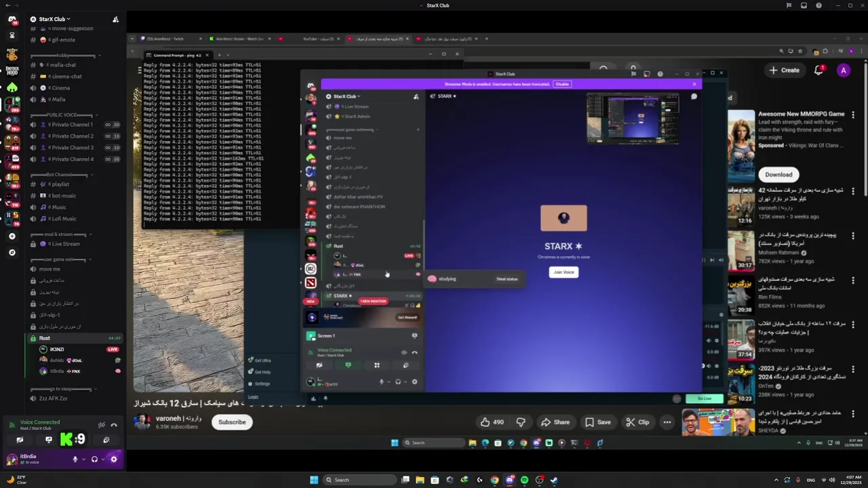Join the Zzz AFK Zzz channel
Viewport: 868px width, 488px height.
click(75, 399)
